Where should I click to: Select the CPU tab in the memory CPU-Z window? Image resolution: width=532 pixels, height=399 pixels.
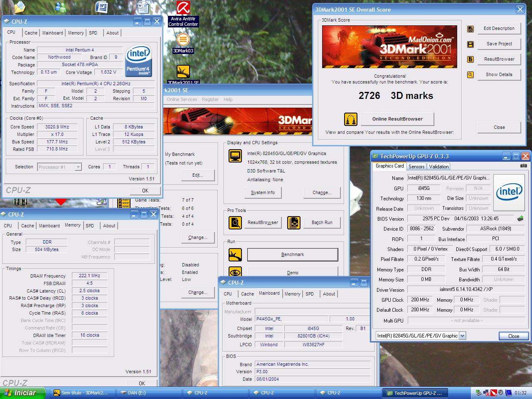pyautogui.click(x=8, y=226)
